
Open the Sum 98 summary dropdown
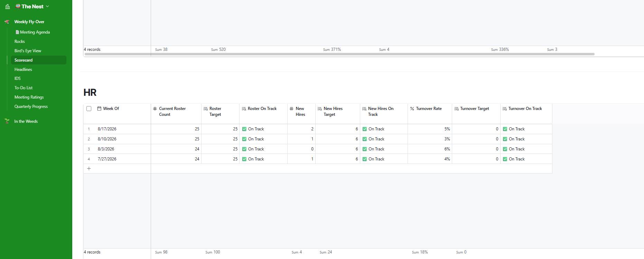coord(161,252)
